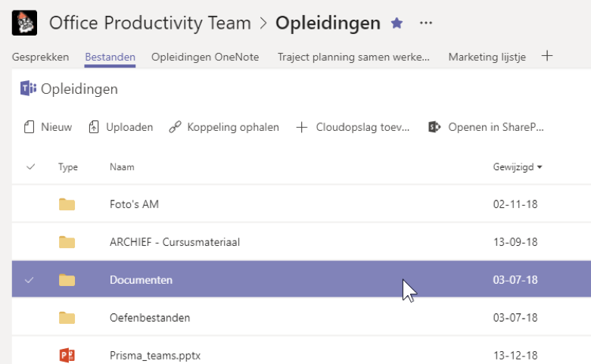Deselect the Documenten row checkmark
Screen dimensions: 591x364
pyautogui.click(x=30, y=280)
